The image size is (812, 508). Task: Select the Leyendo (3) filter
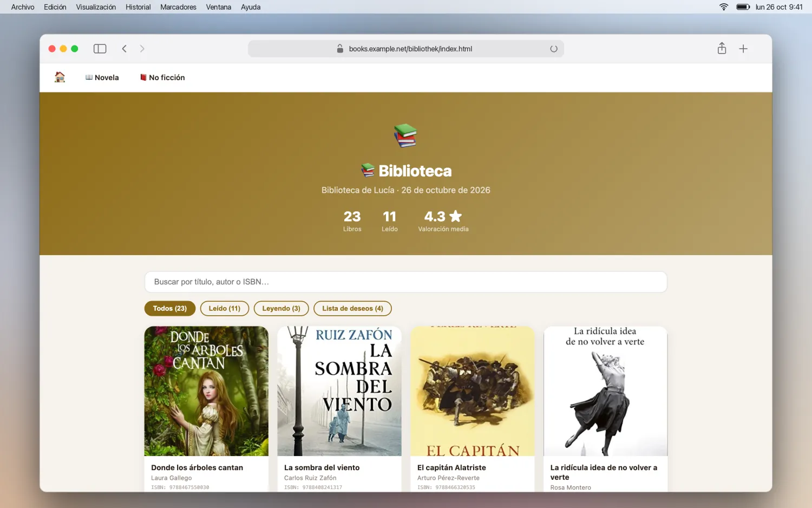(x=281, y=309)
